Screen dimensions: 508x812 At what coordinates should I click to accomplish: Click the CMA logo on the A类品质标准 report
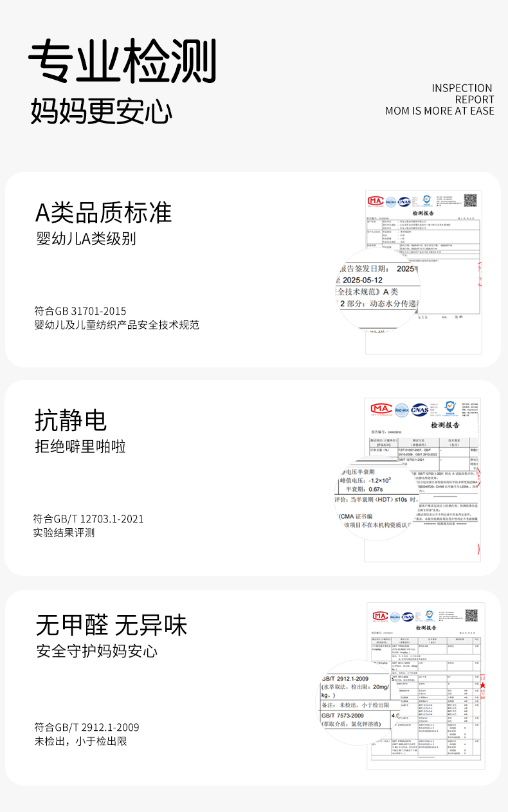coord(375,201)
